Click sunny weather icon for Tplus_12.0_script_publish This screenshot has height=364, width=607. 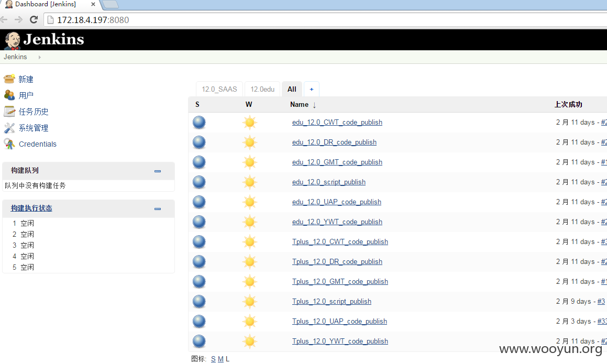coord(250,301)
